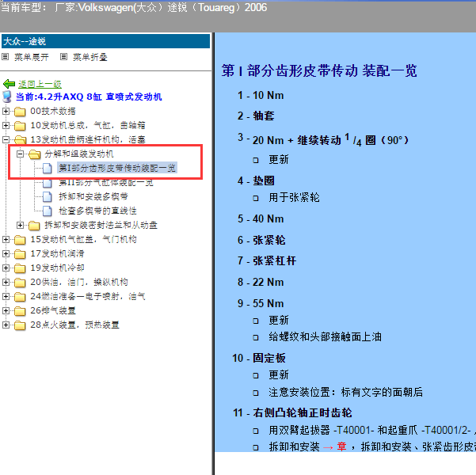Click the folder icon of 28点火装置

20,325
